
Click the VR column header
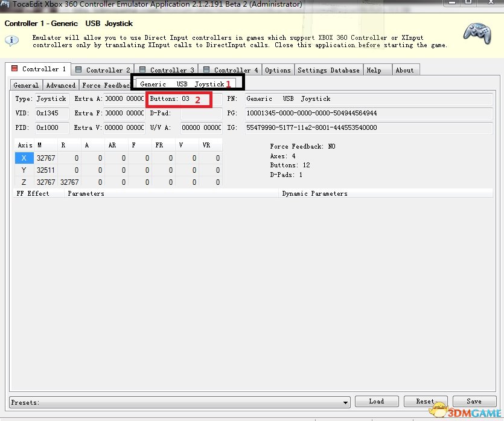pos(210,145)
